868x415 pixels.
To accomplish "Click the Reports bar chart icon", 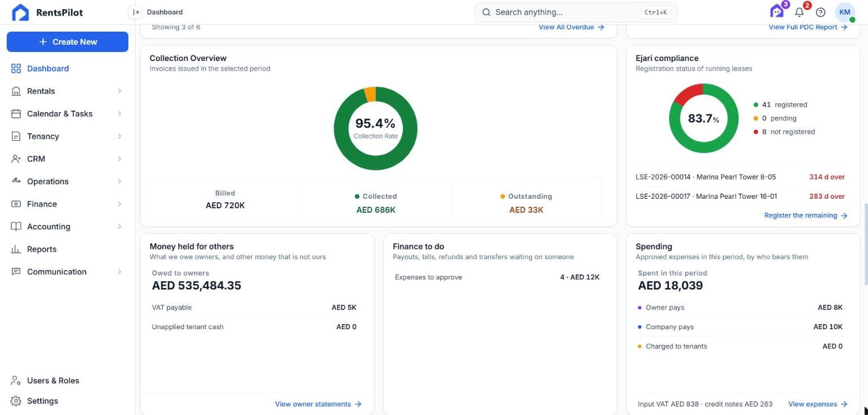I will click(x=16, y=249).
